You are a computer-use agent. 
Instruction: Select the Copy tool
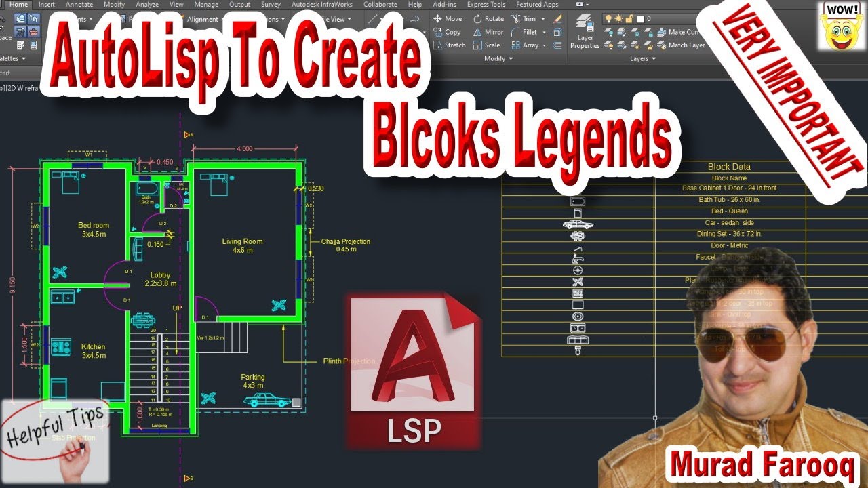[x=447, y=32]
